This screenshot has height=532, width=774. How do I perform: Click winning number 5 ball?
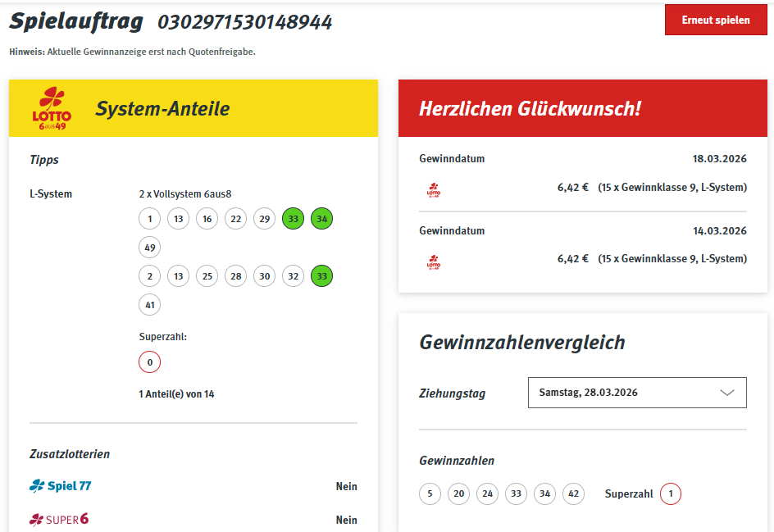[x=430, y=493]
